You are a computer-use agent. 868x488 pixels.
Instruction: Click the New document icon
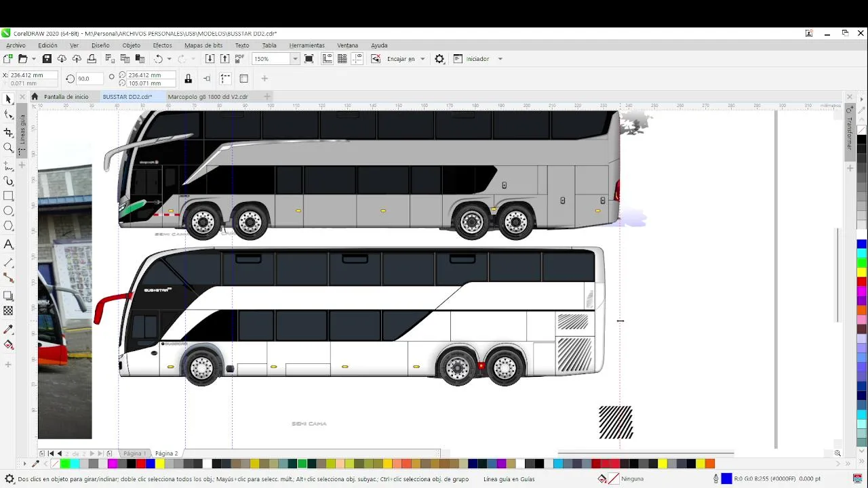pyautogui.click(x=8, y=59)
